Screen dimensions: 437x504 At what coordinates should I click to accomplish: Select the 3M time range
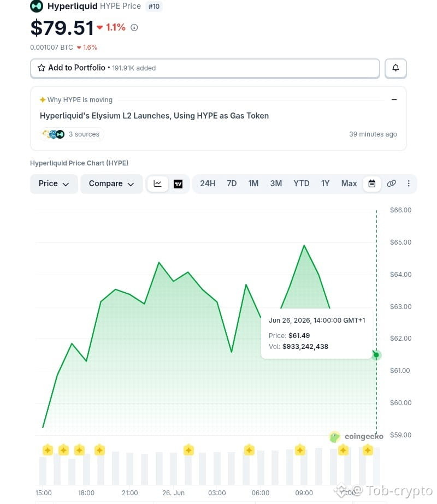[x=276, y=183]
